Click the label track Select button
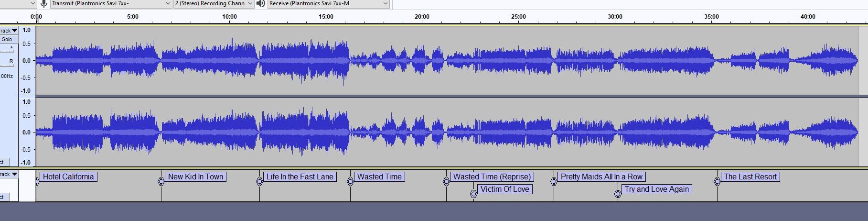Screen dimensions: 868x221 [x=4, y=197]
